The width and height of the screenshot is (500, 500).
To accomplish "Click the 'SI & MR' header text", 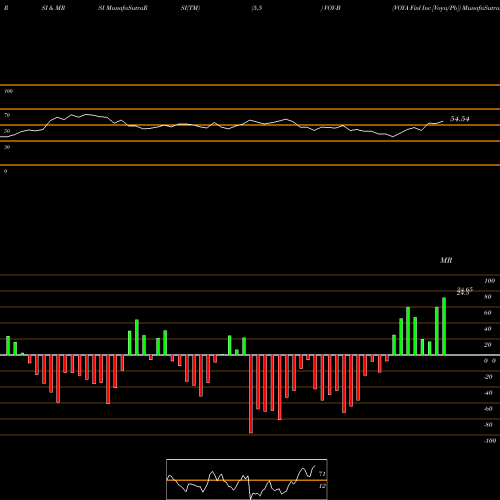I will (x=53, y=8).
